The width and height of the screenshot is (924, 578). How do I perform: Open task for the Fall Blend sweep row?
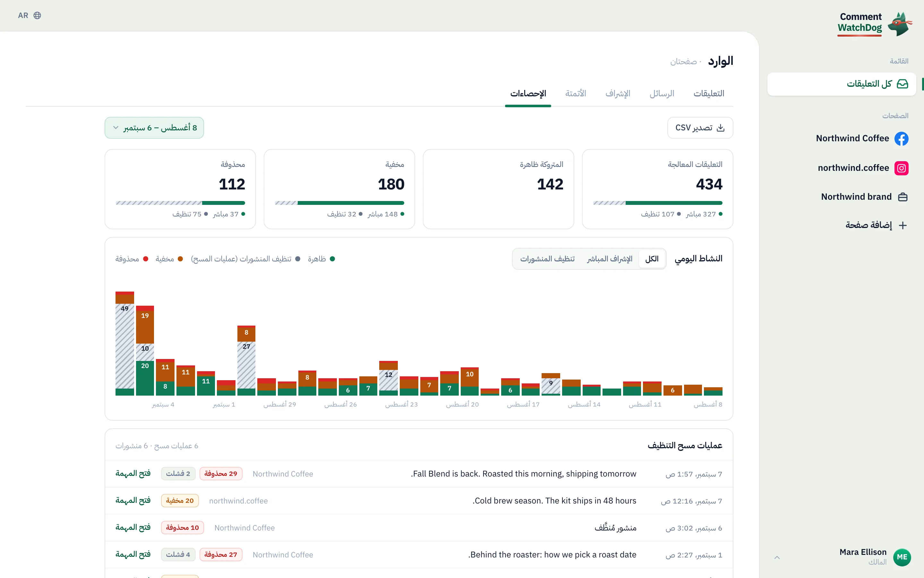133,474
